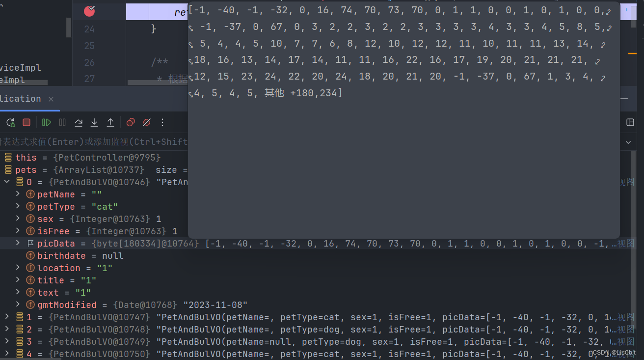Click the Layout Settings icon
This screenshot has width=644, height=360.
(630, 122)
